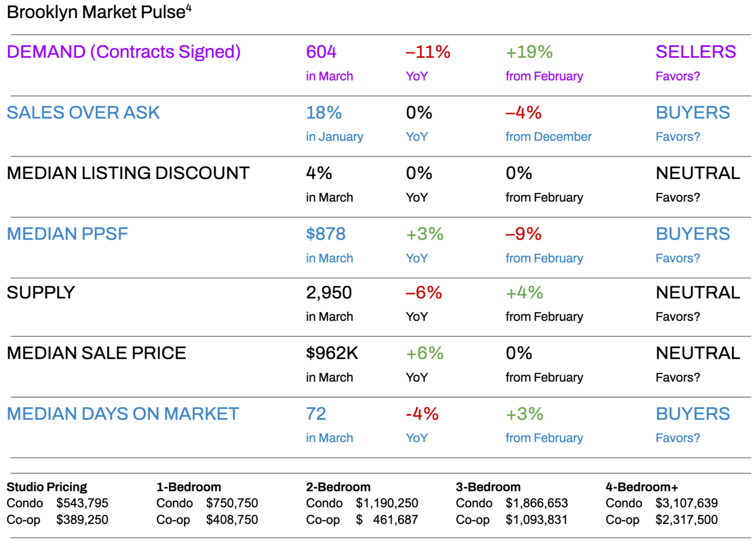756x545 pixels.
Task: Click the footnote 4 superscript in title
Action: pyautogui.click(x=189, y=7)
